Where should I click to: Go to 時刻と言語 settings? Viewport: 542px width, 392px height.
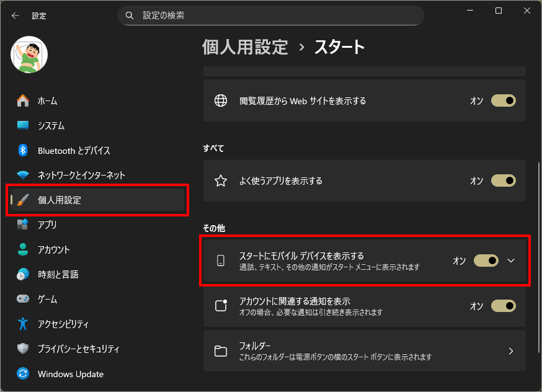58,274
